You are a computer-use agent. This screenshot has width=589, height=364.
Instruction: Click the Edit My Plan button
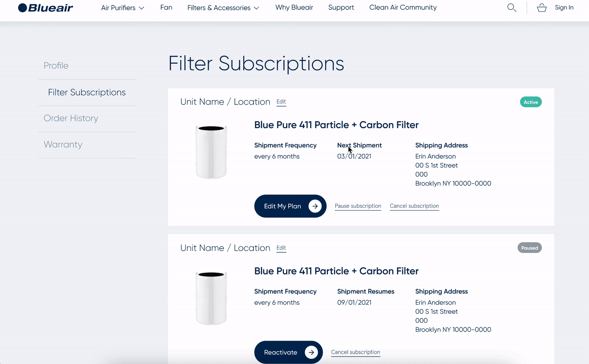pos(290,206)
